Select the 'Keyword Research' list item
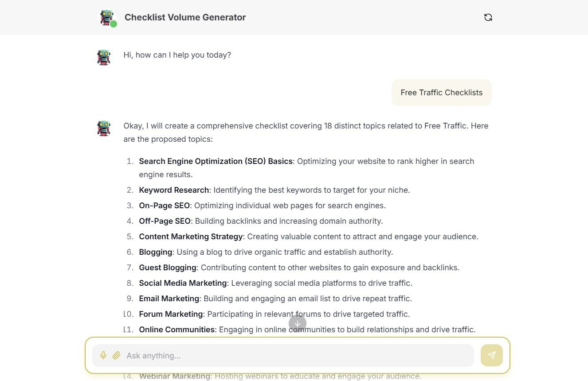The image size is (588, 381). pos(274,190)
